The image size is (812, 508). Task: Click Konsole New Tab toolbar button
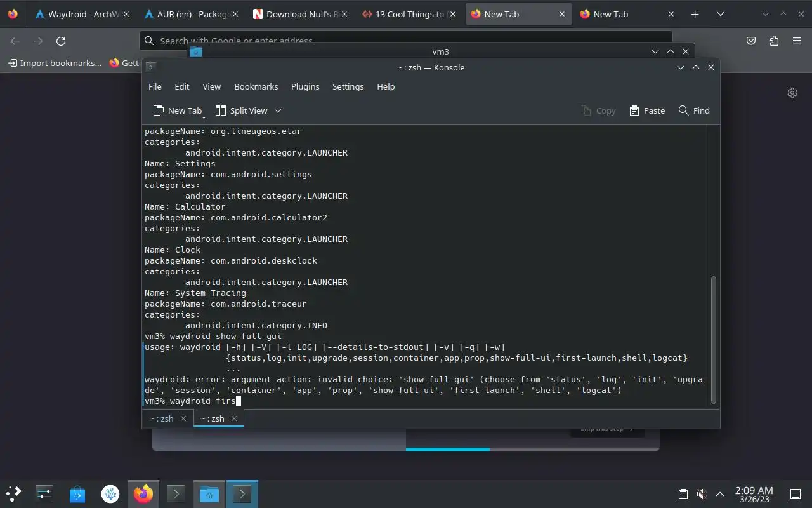pyautogui.click(x=178, y=110)
